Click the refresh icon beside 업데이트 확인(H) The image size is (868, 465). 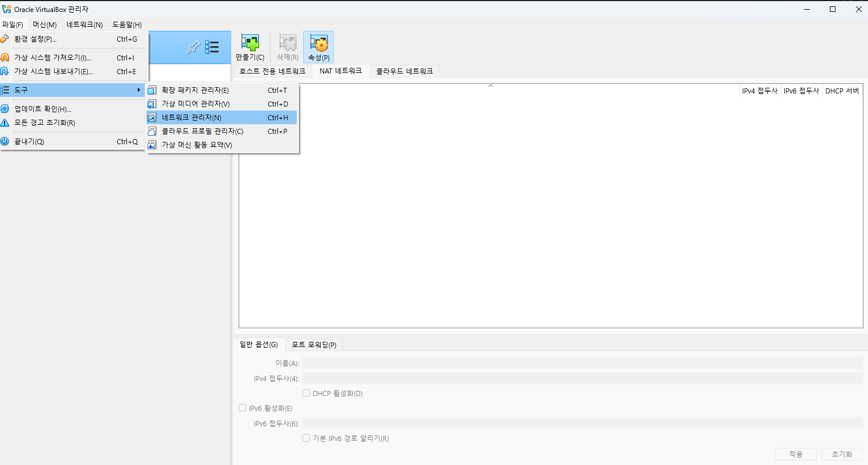[x=5, y=109]
